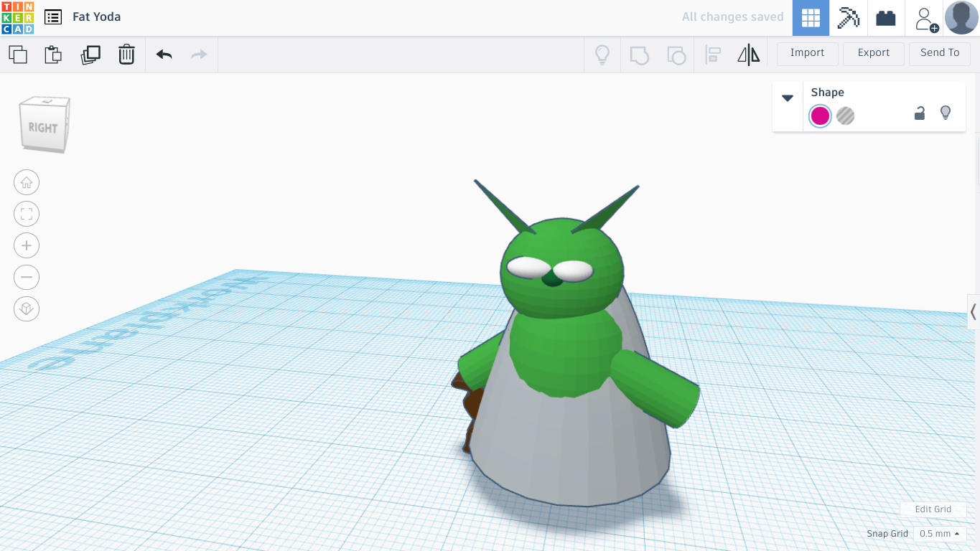Undo the last action
This screenshot has width=980, height=551.
(x=164, y=55)
